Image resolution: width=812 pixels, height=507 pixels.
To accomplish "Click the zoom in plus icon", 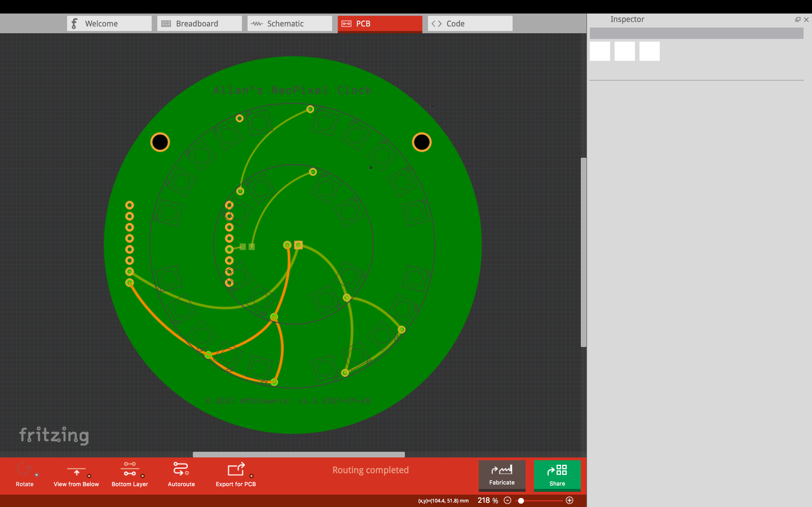I will pos(570,500).
